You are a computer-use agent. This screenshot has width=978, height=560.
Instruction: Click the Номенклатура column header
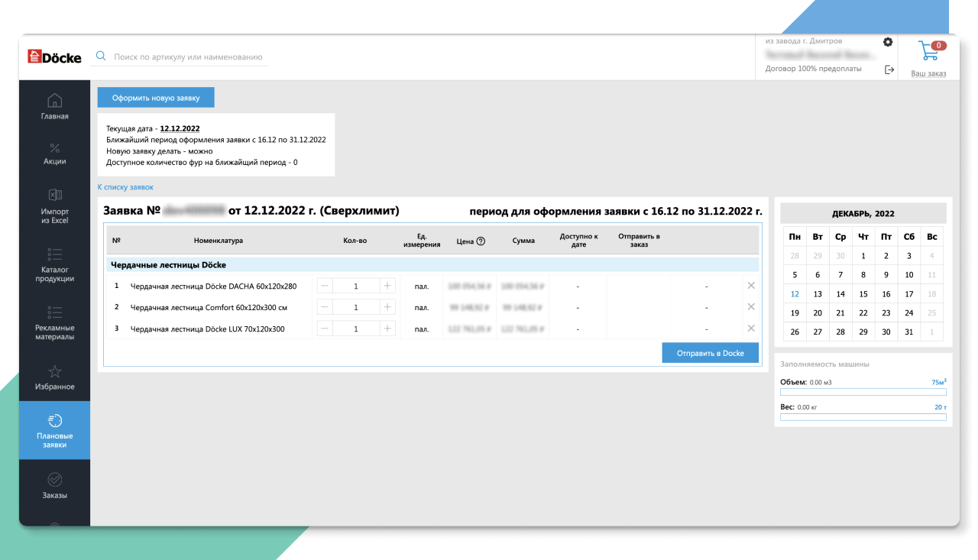[219, 241]
